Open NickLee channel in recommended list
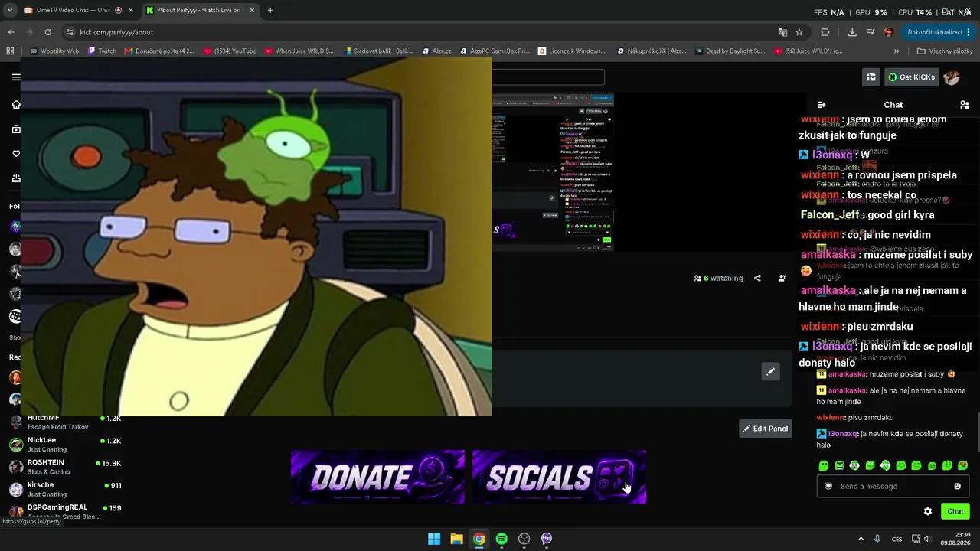 click(x=65, y=445)
